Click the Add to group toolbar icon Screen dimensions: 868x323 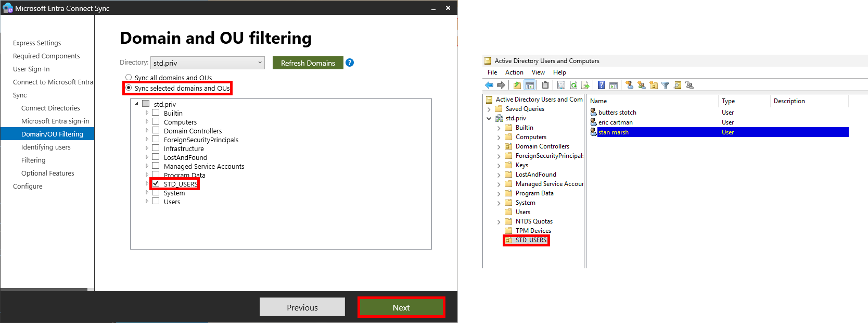[x=690, y=85]
